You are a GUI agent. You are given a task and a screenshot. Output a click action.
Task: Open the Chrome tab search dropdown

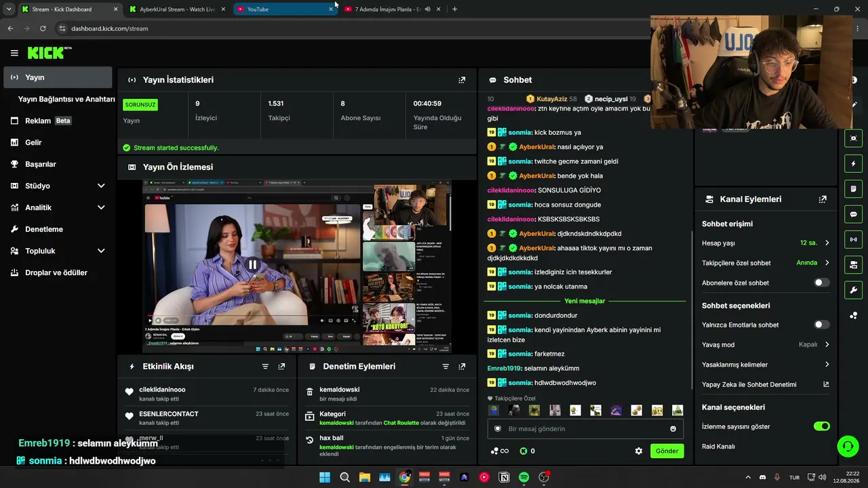click(x=9, y=9)
